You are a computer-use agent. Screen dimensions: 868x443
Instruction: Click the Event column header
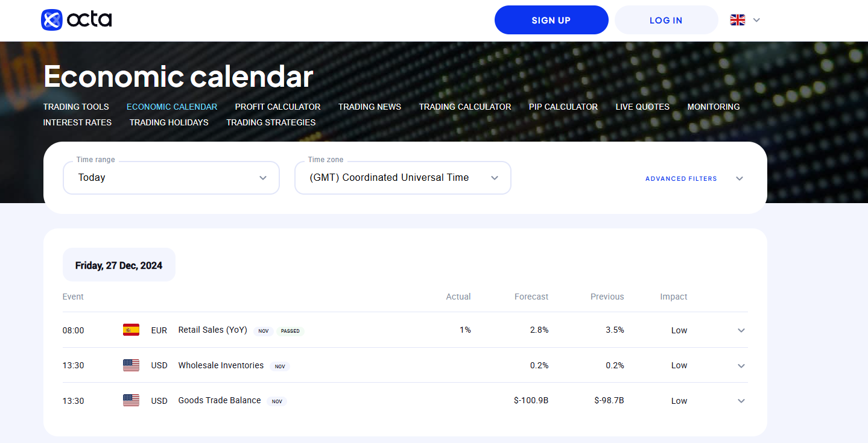[x=73, y=297]
